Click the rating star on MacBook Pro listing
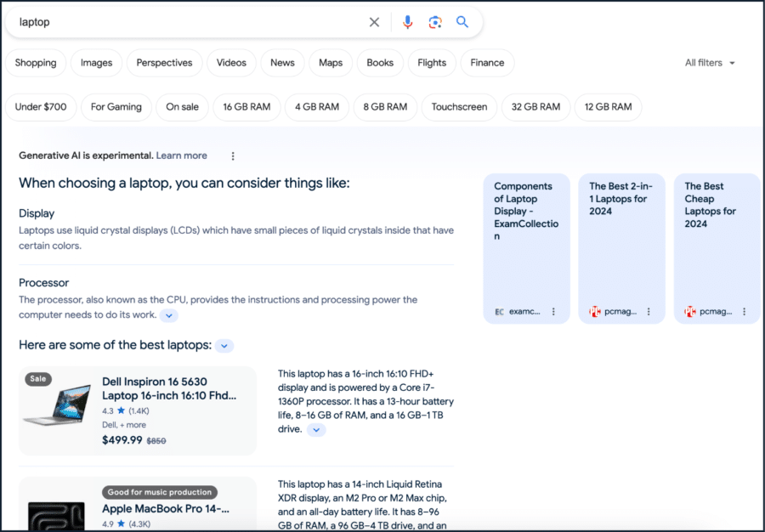 (121, 524)
